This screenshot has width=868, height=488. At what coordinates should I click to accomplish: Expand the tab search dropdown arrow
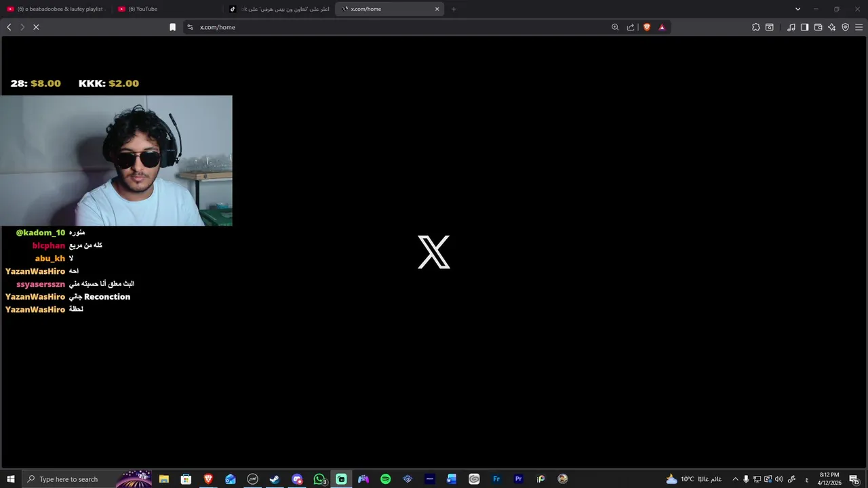(x=797, y=9)
